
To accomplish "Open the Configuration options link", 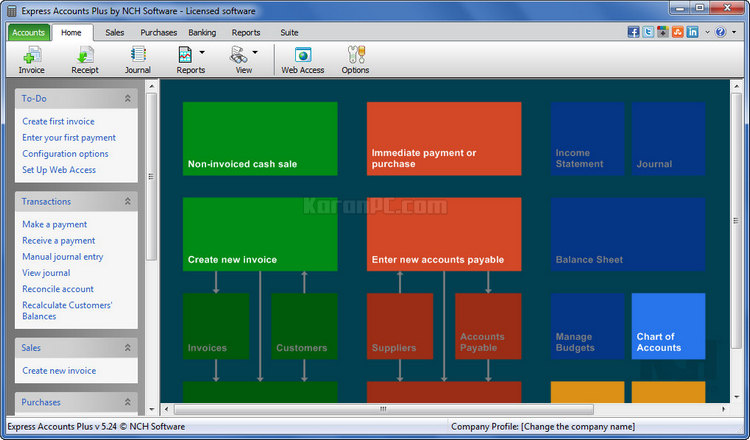I will 65,154.
